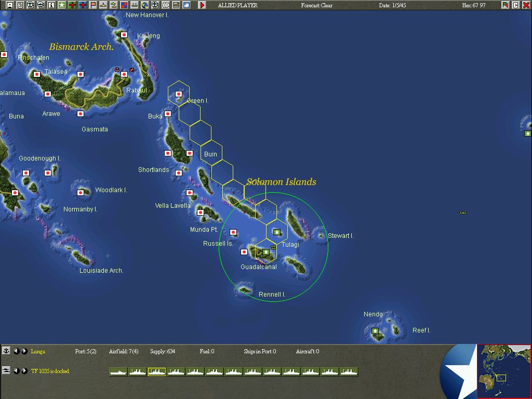Select the Japanese base marker above Russell Is.
This screenshot has width=532, height=399.
pos(233,232)
